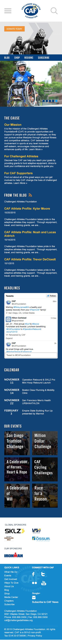Visit CAF's Twitter icon in footer
This screenshot has height=644, width=62.
pos(43,575)
